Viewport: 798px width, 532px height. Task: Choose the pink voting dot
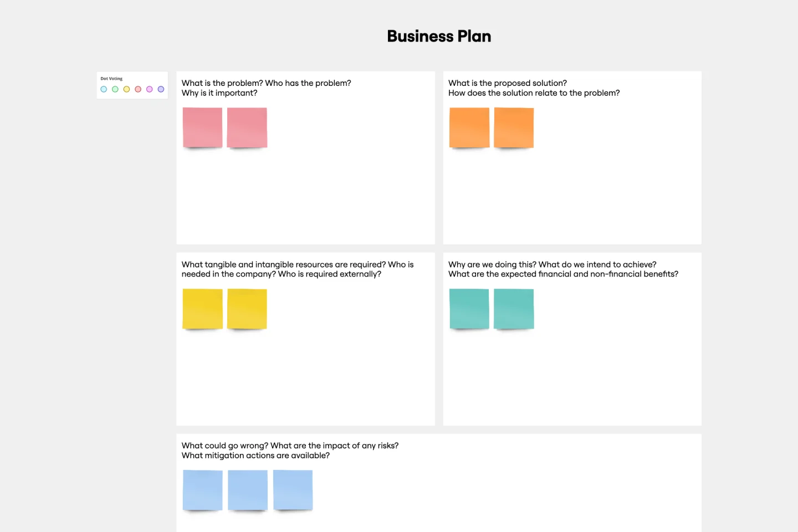pyautogui.click(x=150, y=89)
